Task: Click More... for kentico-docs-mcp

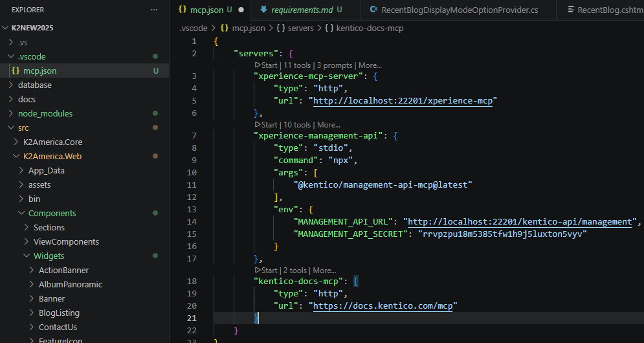Action: 324,271
